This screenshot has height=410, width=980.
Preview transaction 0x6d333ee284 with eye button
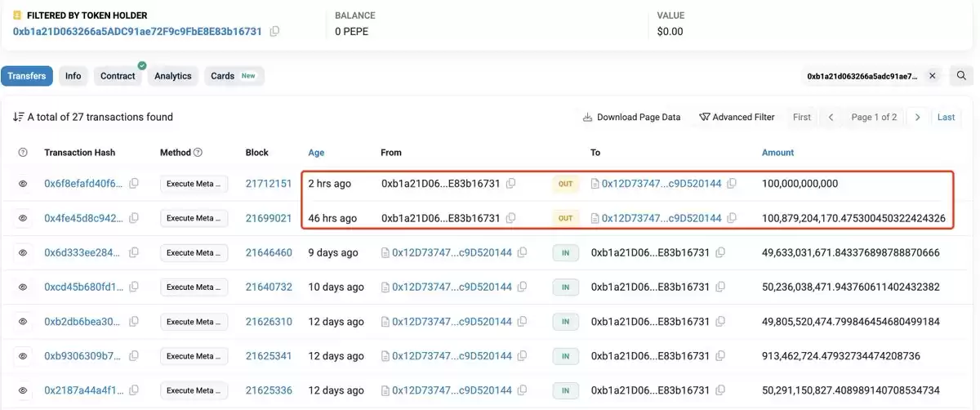tap(23, 252)
